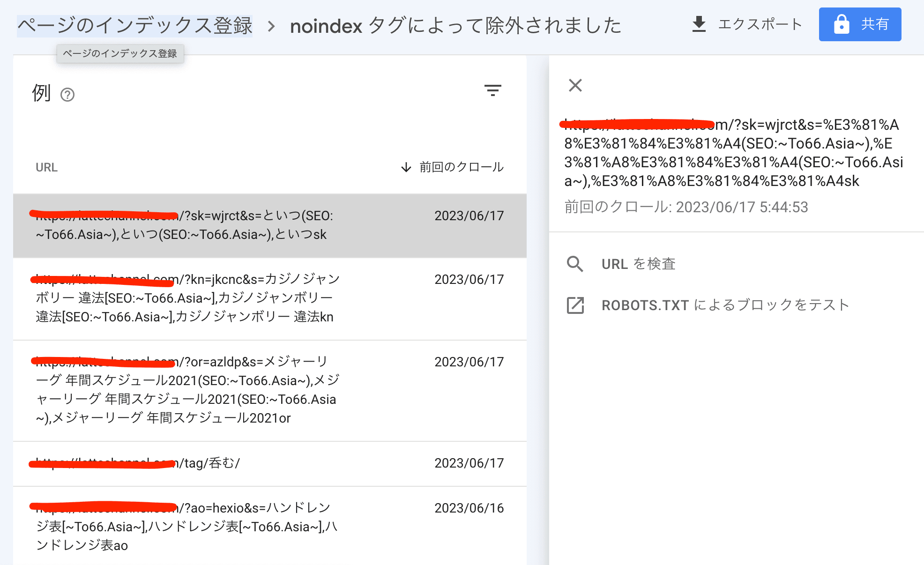Screen dimensions: 924x565
Task: Click the 例 section heading
Action: click(41, 93)
